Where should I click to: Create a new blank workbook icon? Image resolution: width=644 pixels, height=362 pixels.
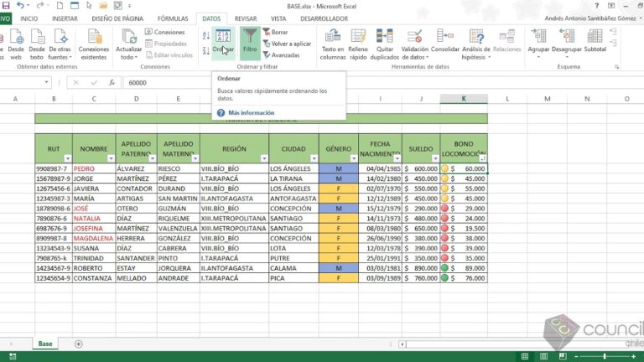[x=60, y=6]
